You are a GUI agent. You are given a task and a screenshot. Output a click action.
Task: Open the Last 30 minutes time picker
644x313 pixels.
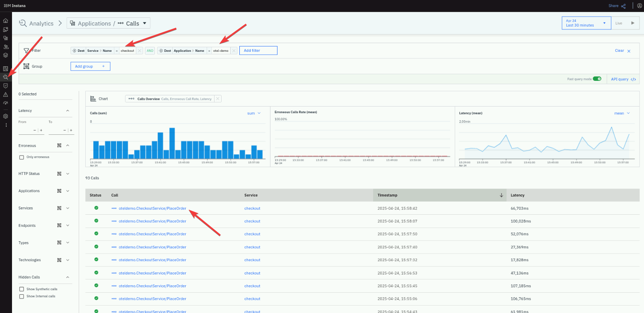click(586, 23)
